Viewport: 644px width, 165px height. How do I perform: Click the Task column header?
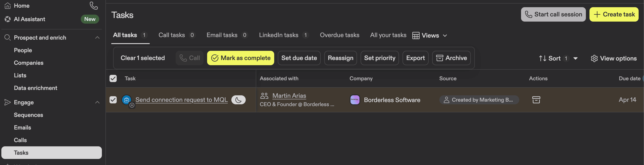click(130, 79)
